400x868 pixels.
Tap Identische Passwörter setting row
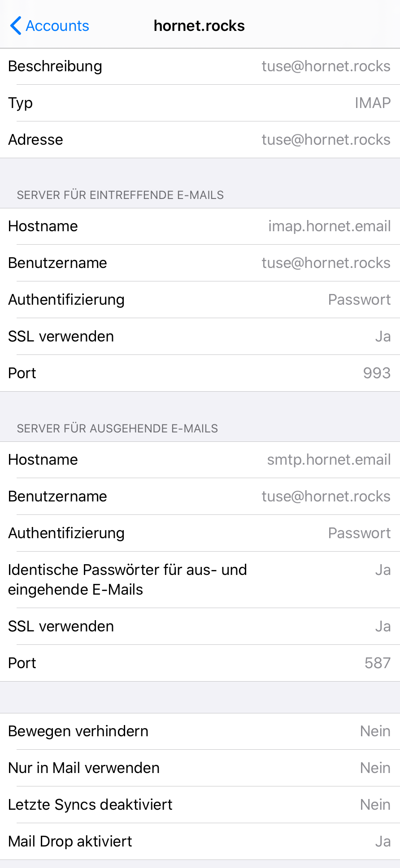200,579
